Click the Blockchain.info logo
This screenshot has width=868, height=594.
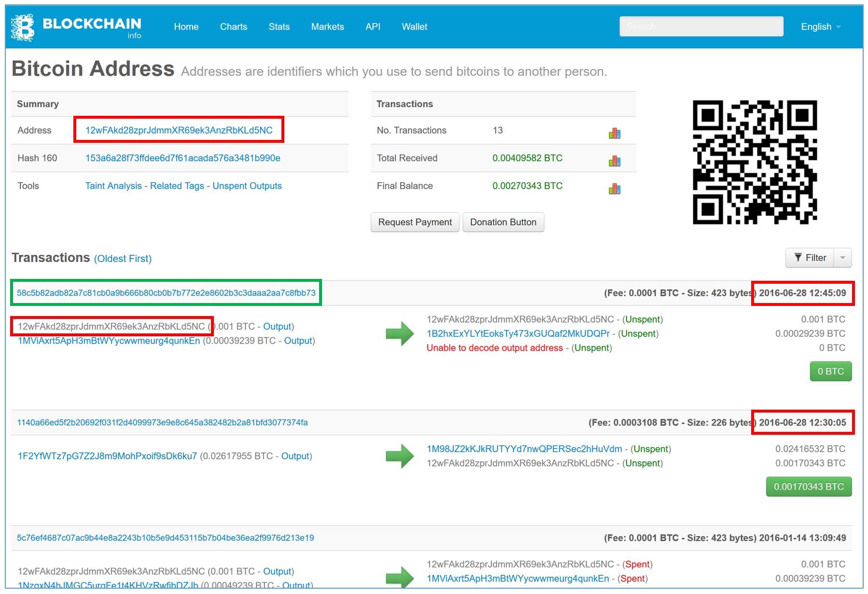[76, 27]
